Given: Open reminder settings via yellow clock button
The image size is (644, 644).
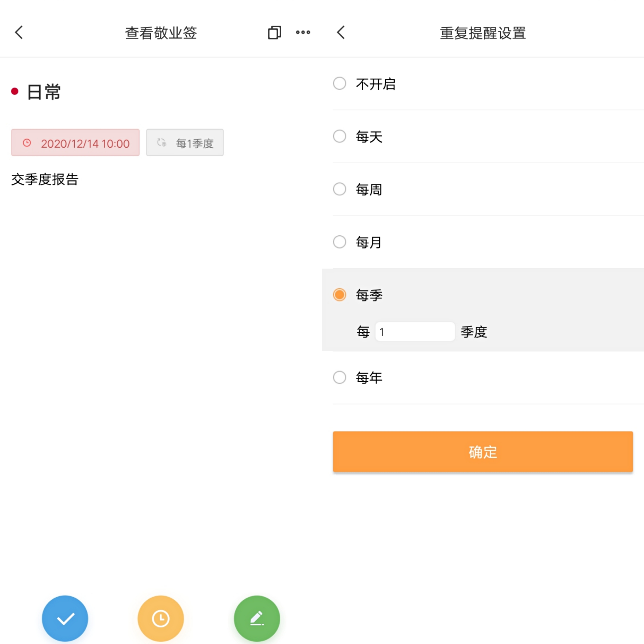Looking at the screenshot, I should pyautogui.click(x=161, y=618).
